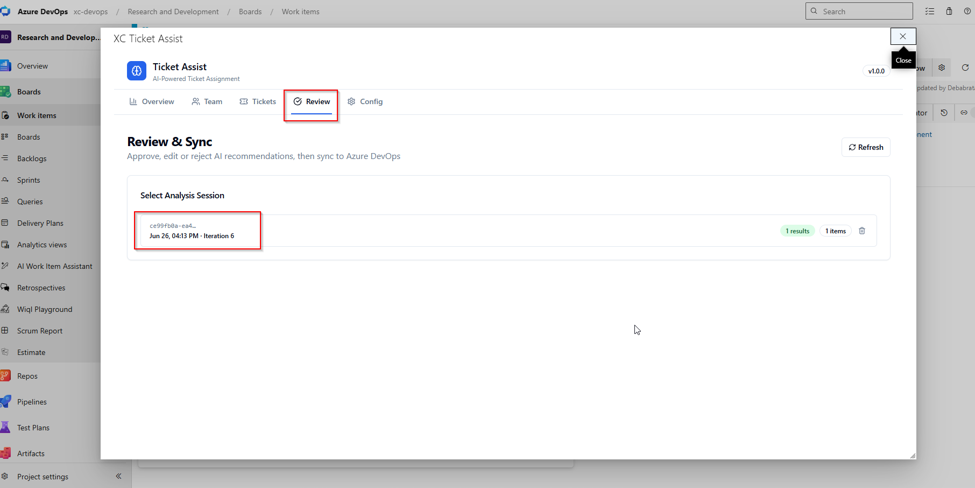Click the 1 results badge
The height and width of the screenshot is (488, 975).
797,231
